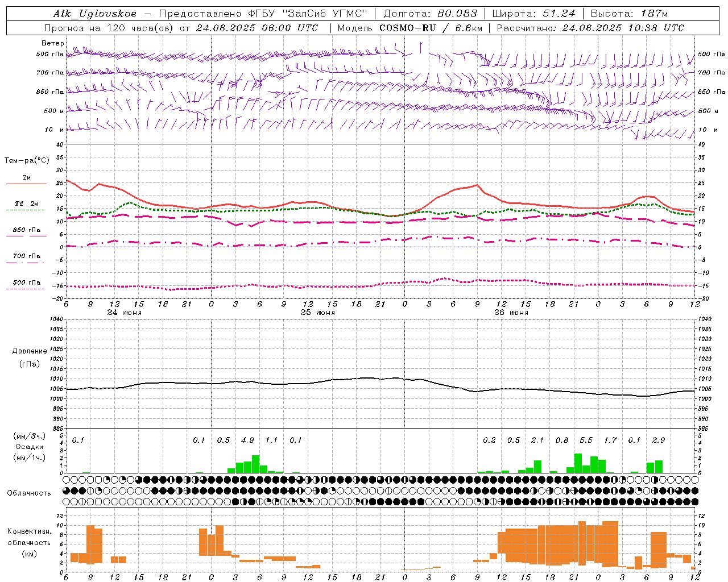Click the 0.8 precipitation total
The image size is (728, 582).
[562, 440]
